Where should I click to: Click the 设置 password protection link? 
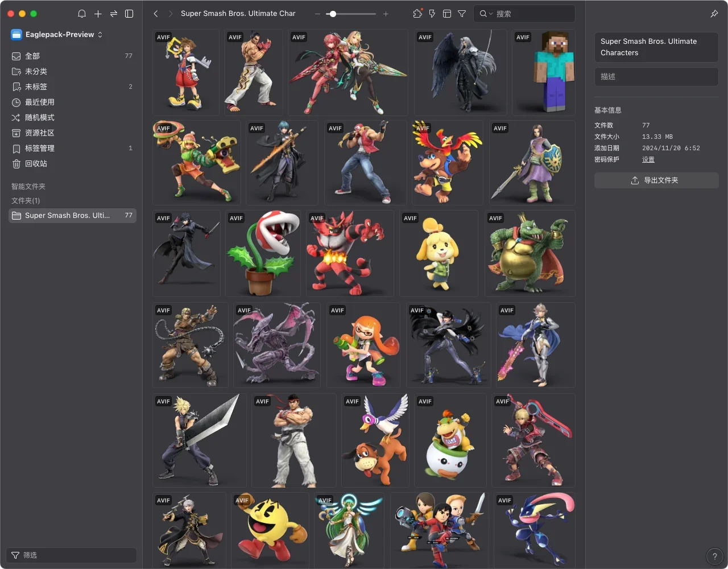(x=648, y=159)
